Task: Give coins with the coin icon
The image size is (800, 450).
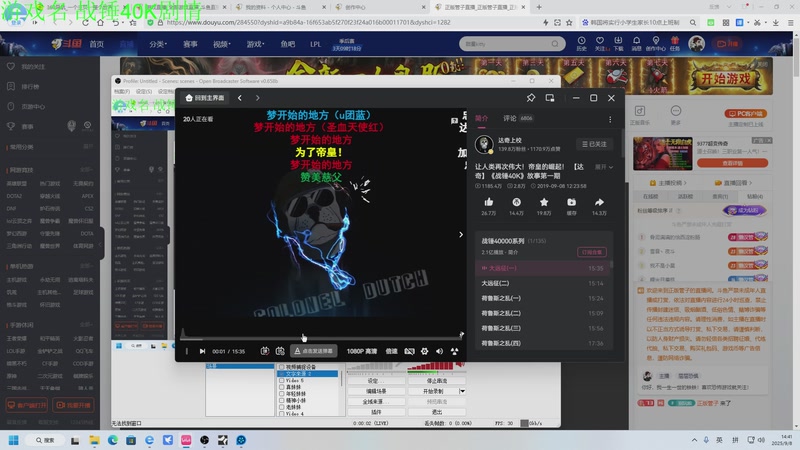Action: click(516, 202)
